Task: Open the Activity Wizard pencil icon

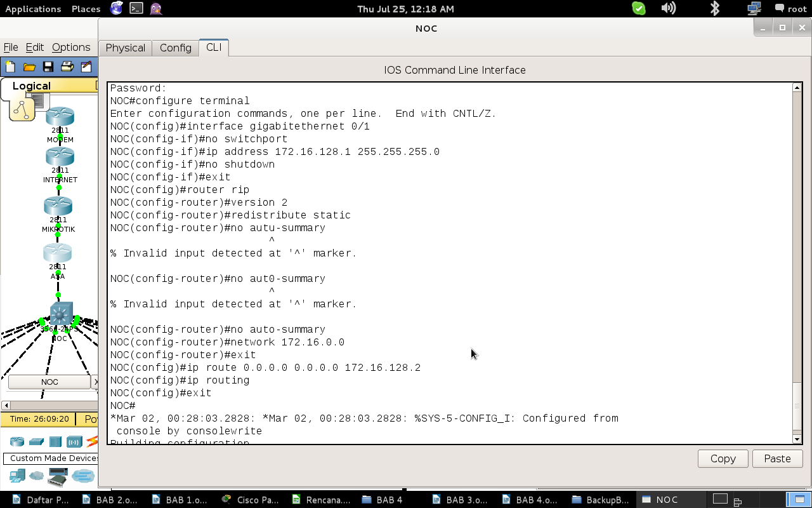Action: [x=86, y=67]
